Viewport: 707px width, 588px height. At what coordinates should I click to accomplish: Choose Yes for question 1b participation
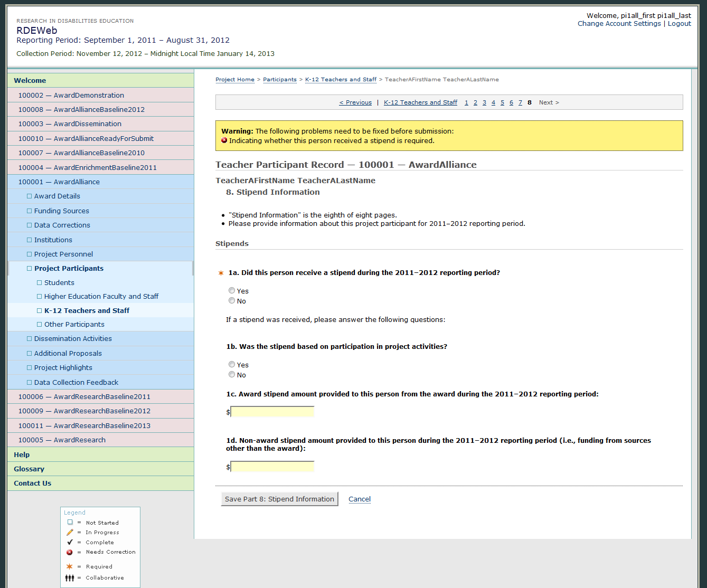tap(232, 365)
